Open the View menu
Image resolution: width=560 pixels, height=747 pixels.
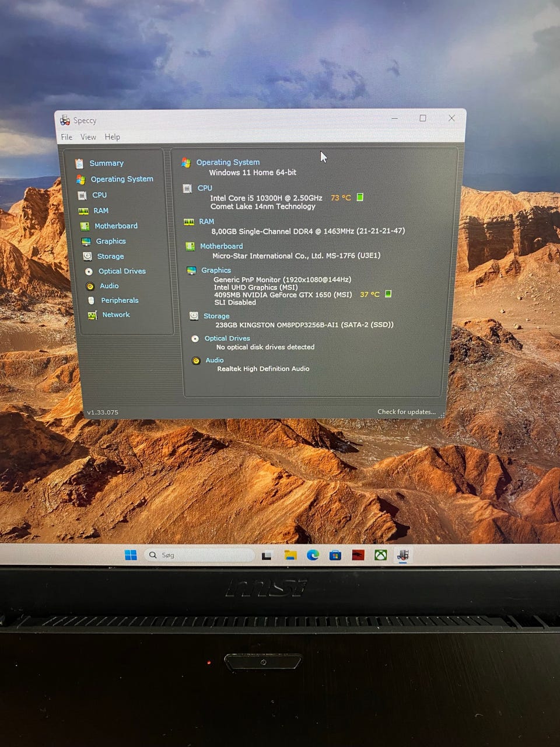point(88,137)
